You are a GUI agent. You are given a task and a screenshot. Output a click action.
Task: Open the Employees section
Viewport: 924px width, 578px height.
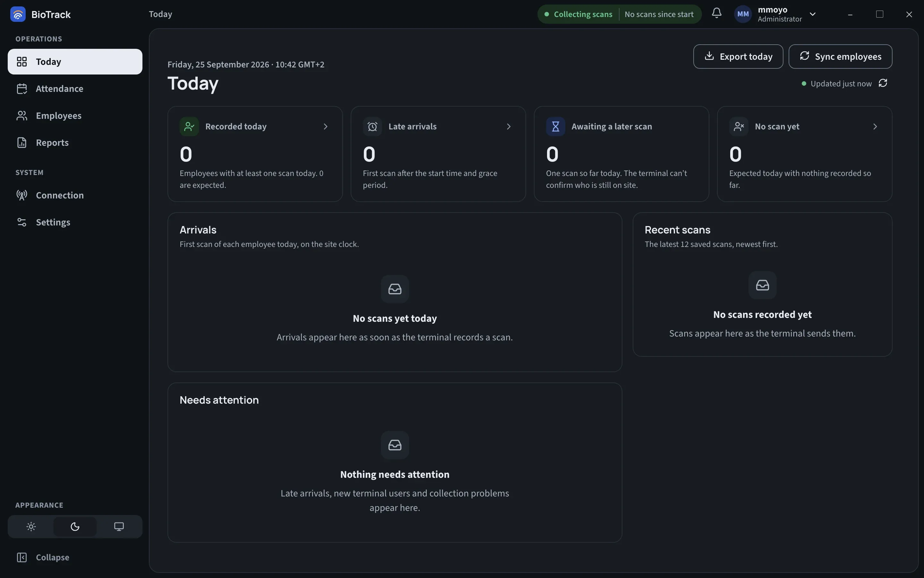point(75,116)
